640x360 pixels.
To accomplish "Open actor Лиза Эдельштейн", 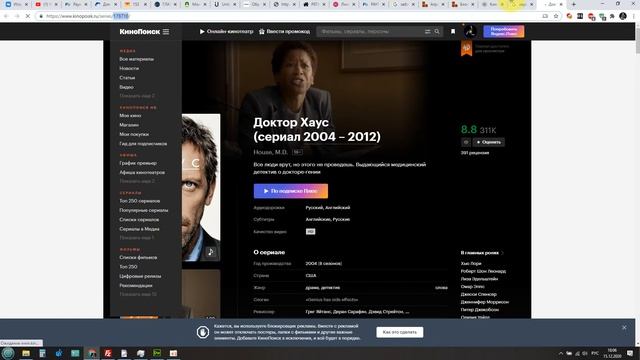I will (479, 279).
